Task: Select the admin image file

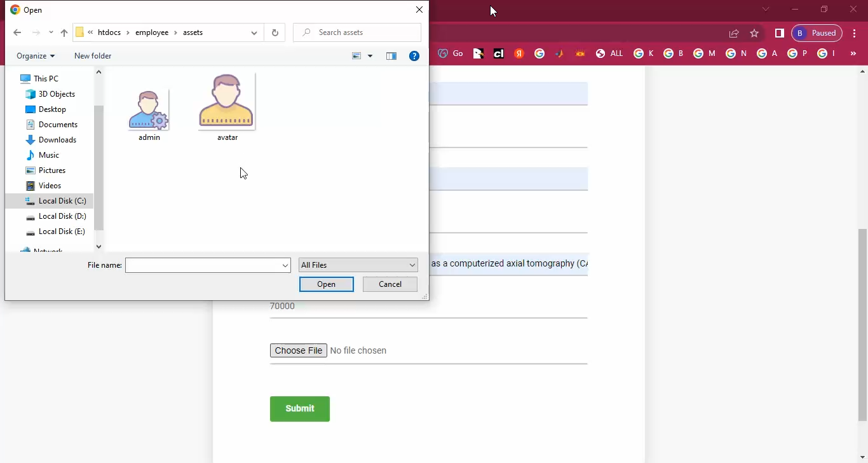Action: (x=149, y=115)
